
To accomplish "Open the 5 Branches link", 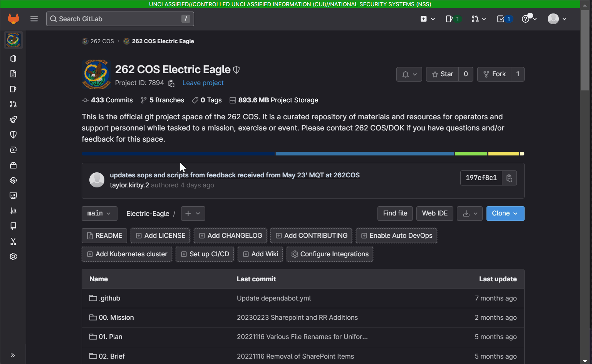I will click(162, 100).
